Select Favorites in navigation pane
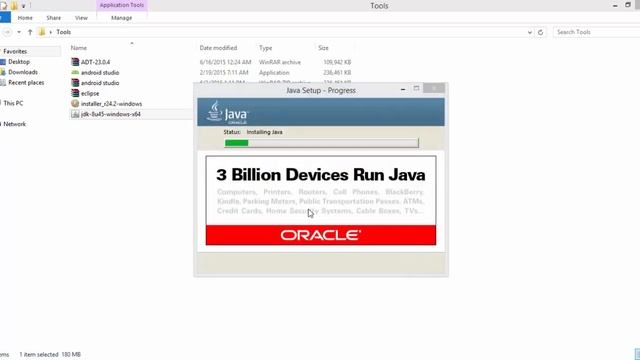Screen dimensions: 640x360 15,51
